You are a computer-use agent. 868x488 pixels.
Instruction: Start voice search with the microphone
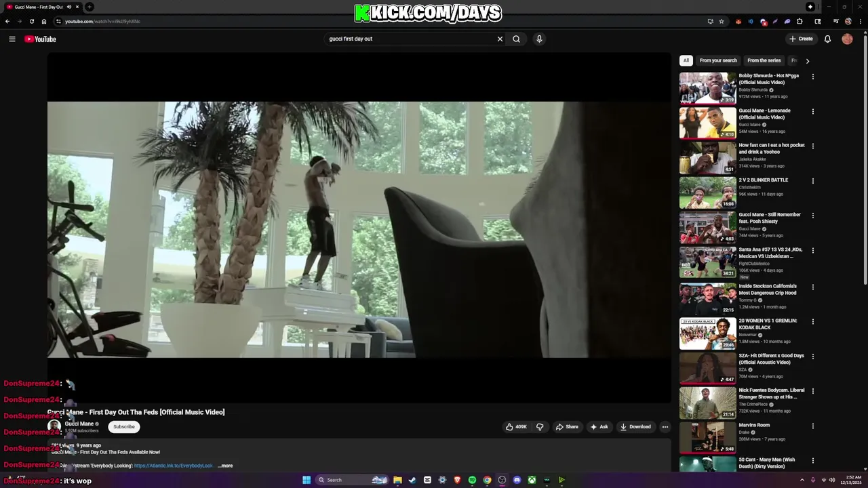539,39
